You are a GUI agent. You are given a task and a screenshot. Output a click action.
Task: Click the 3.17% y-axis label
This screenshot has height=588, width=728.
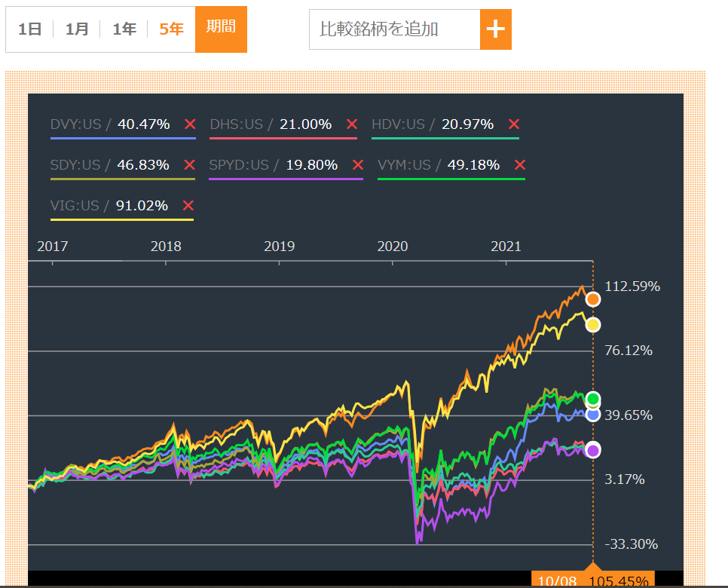point(625,479)
